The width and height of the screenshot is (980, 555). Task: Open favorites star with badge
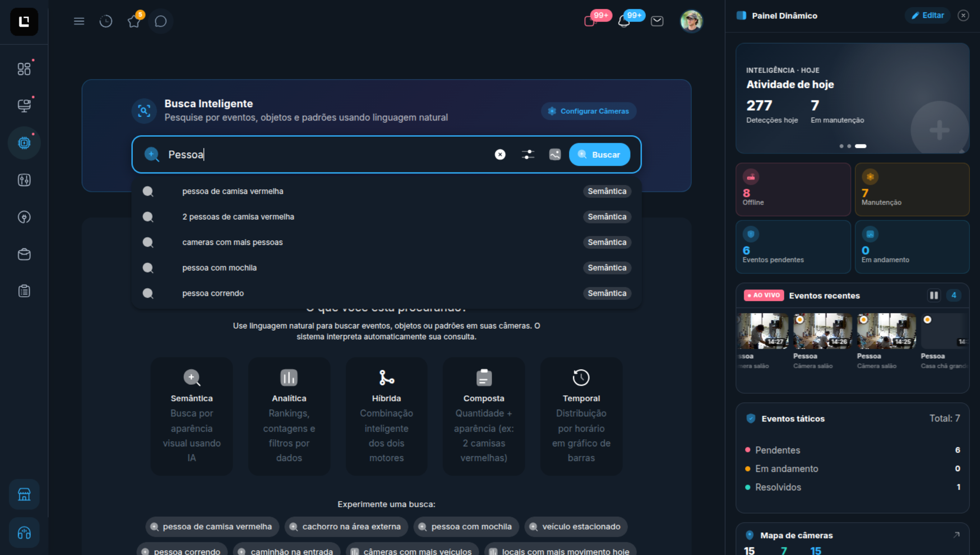[x=134, y=21]
